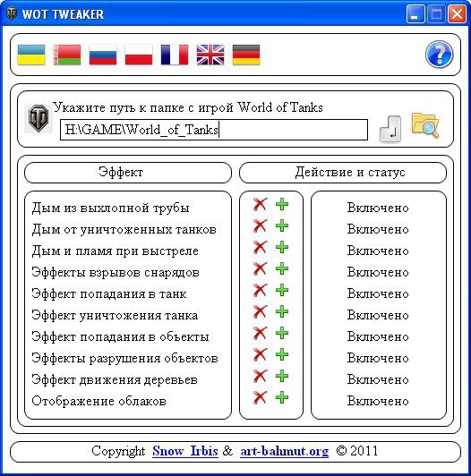The width and height of the screenshot is (471, 476).
Task: Confirm path with the Enter key icon
Action: click(x=390, y=129)
